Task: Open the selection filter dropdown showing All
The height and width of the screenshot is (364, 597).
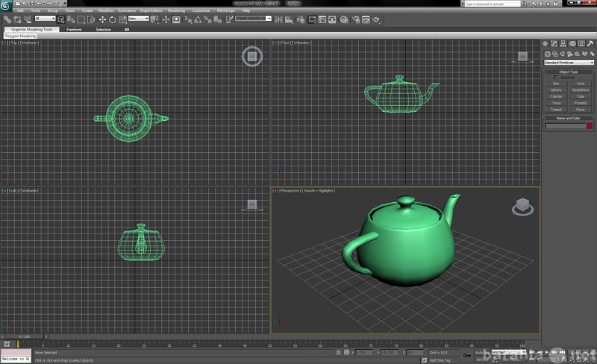Action: pyautogui.click(x=45, y=19)
